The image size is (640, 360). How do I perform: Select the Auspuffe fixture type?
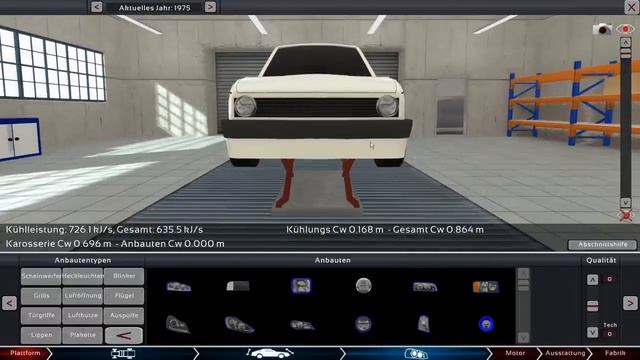pos(124,316)
